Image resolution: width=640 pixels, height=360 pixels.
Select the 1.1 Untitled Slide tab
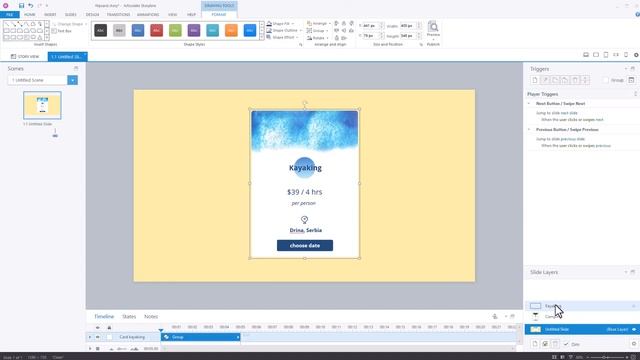point(67,56)
